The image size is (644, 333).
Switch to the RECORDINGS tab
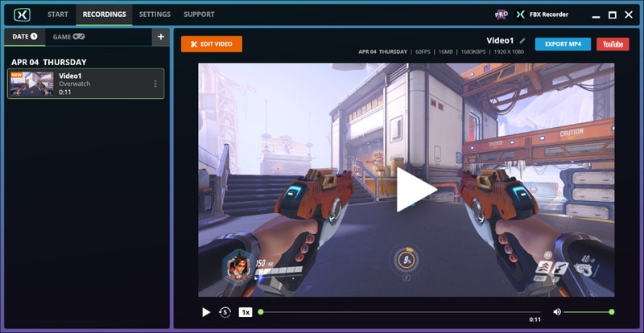(x=105, y=14)
